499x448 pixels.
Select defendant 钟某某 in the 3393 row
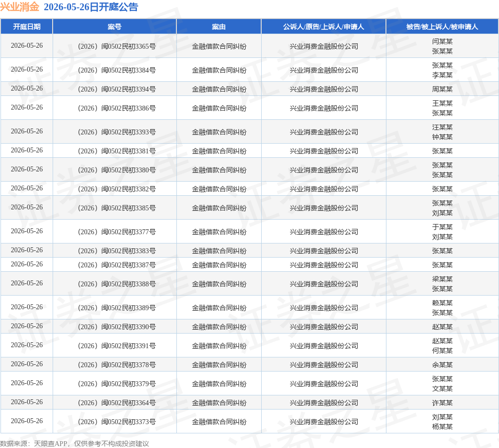pos(442,137)
